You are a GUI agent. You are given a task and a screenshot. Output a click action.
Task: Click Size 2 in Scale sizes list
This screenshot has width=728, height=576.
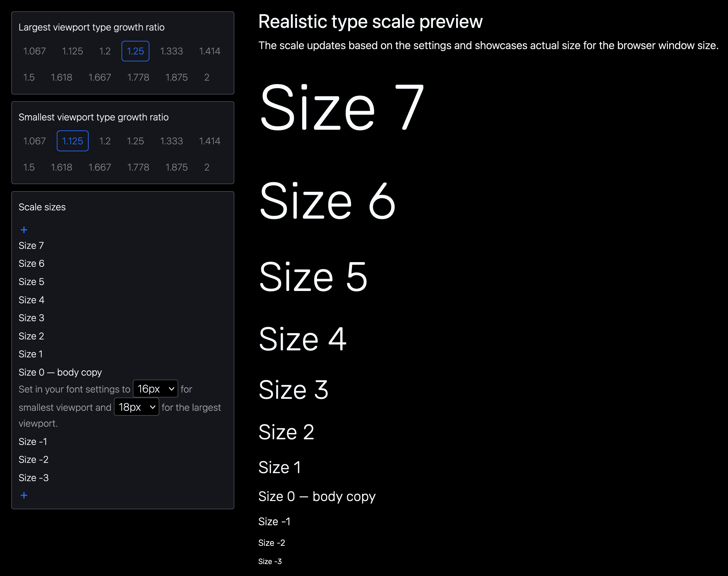[x=32, y=336]
